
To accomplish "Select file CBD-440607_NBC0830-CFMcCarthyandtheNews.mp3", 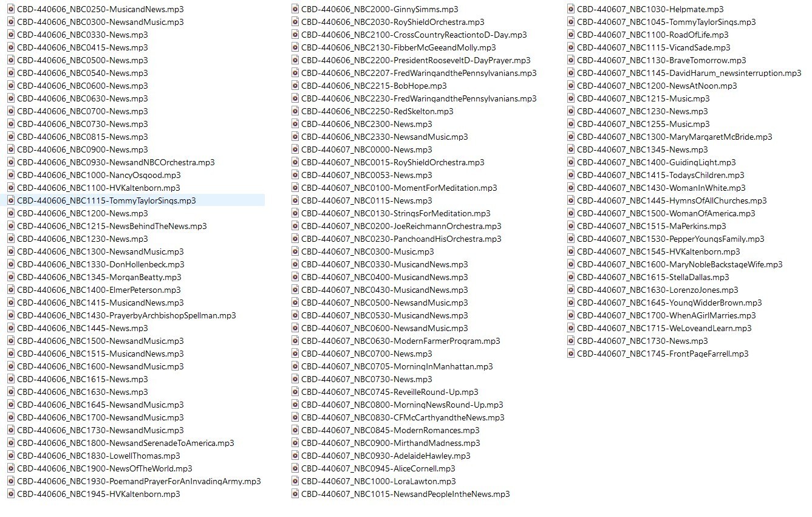I will click(x=403, y=417).
